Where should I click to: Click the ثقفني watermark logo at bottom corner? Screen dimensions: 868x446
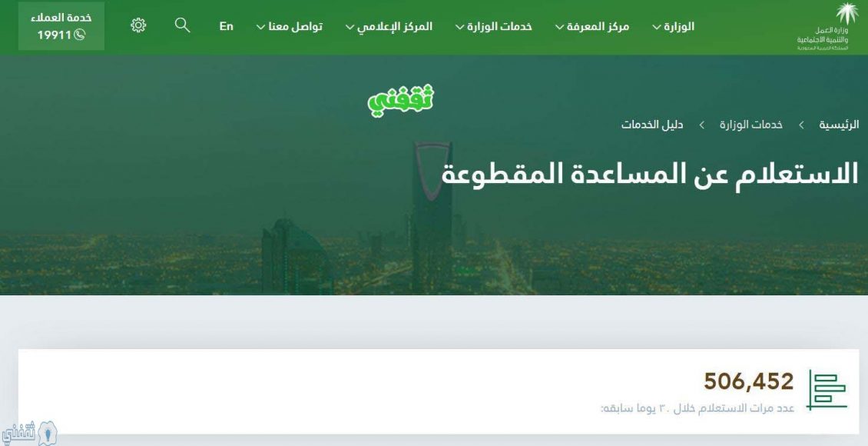[x=29, y=433]
